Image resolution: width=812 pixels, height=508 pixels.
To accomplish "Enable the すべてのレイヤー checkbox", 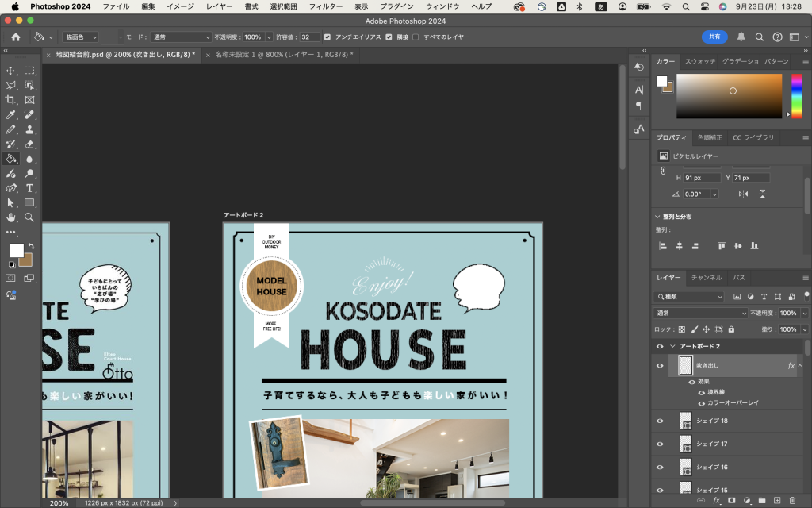I will pos(416,37).
